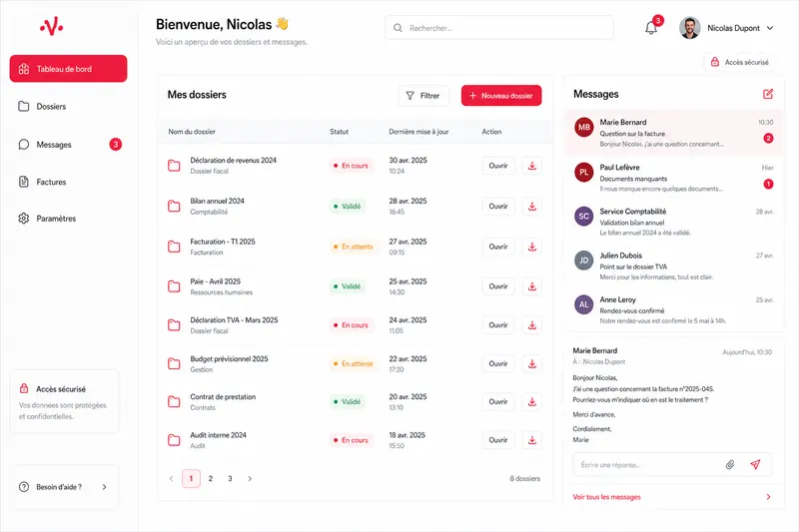This screenshot has height=532, width=799.
Task: Select page 1 of dossiers
Action: [191, 478]
